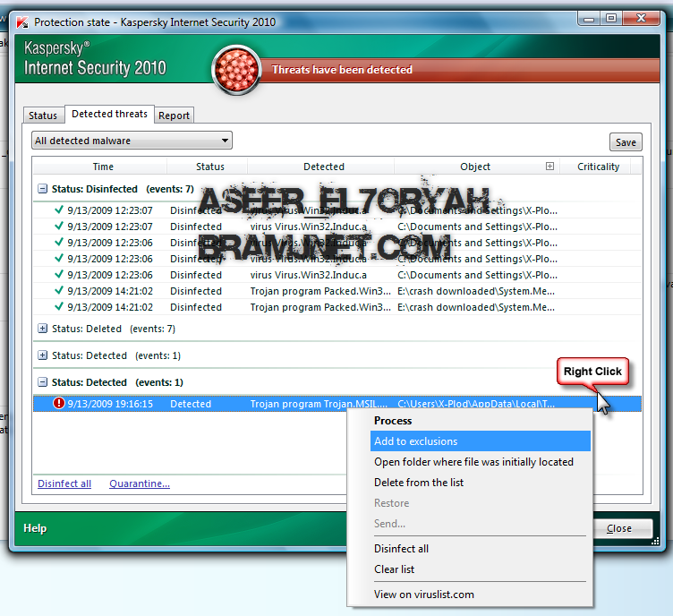This screenshot has height=616, width=673.
Task: Collapse the Status: Disinfected group
Action: pos(42,189)
